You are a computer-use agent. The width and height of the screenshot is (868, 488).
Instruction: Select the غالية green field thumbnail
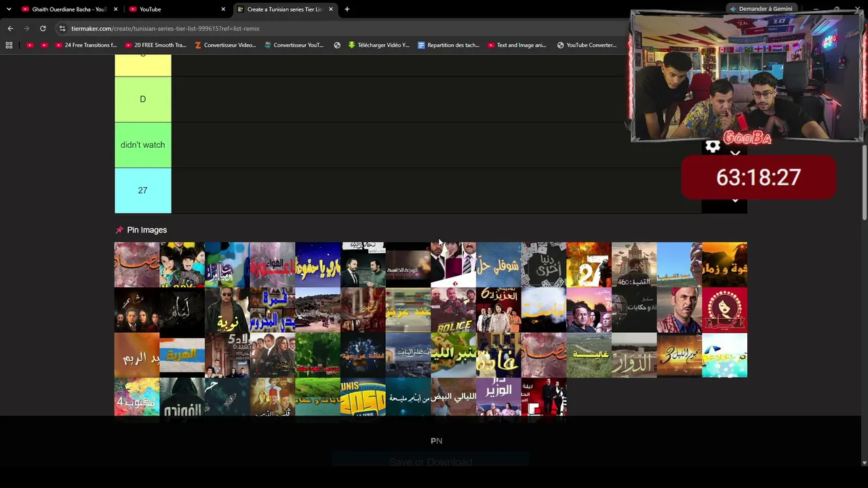(x=589, y=355)
